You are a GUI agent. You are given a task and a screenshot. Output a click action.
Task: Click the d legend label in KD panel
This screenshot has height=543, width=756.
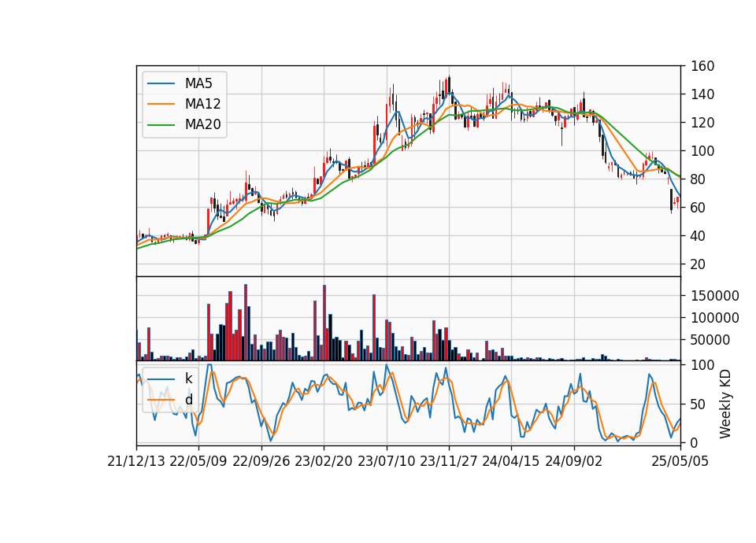tap(188, 400)
